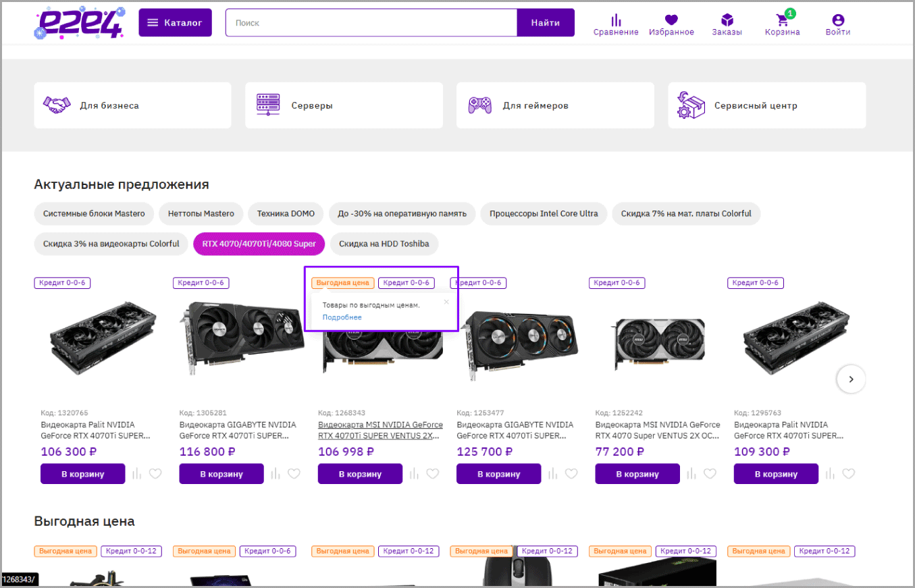Favorite the Palit 109 300 ₽ card

[x=849, y=474]
